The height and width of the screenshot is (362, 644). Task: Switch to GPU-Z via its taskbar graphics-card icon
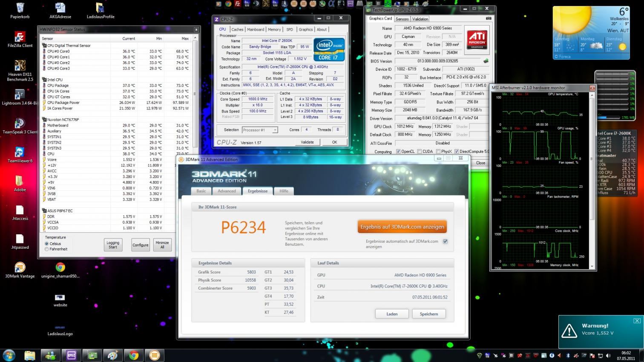(92, 355)
